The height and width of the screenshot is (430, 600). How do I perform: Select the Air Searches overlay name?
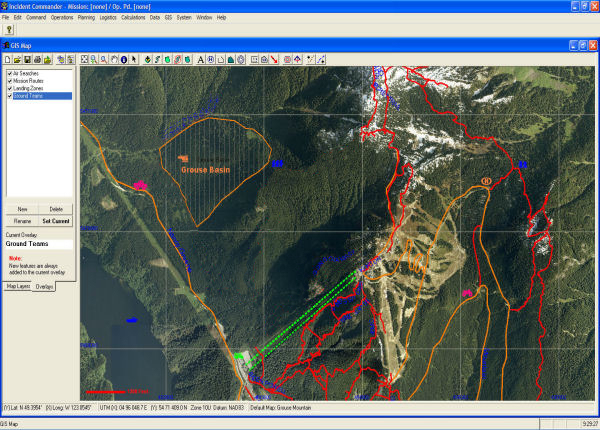[x=26, y=73]
